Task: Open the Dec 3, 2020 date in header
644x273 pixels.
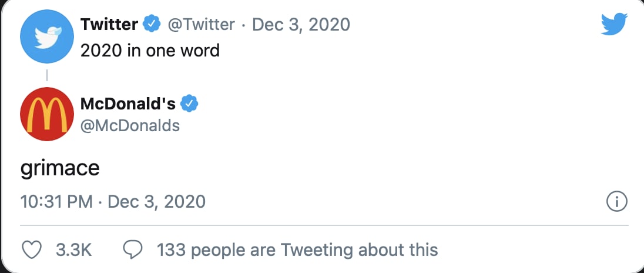Action: [301, 25]
